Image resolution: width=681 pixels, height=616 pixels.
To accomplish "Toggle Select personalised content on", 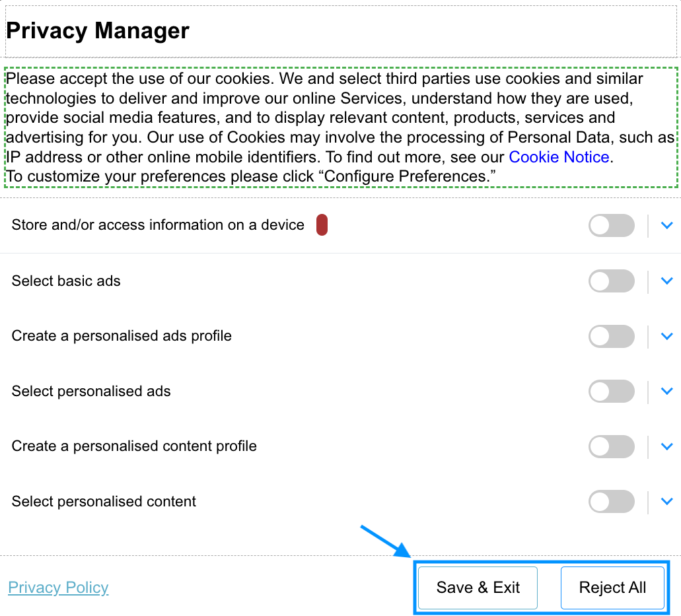I will (x=612, y=501).
